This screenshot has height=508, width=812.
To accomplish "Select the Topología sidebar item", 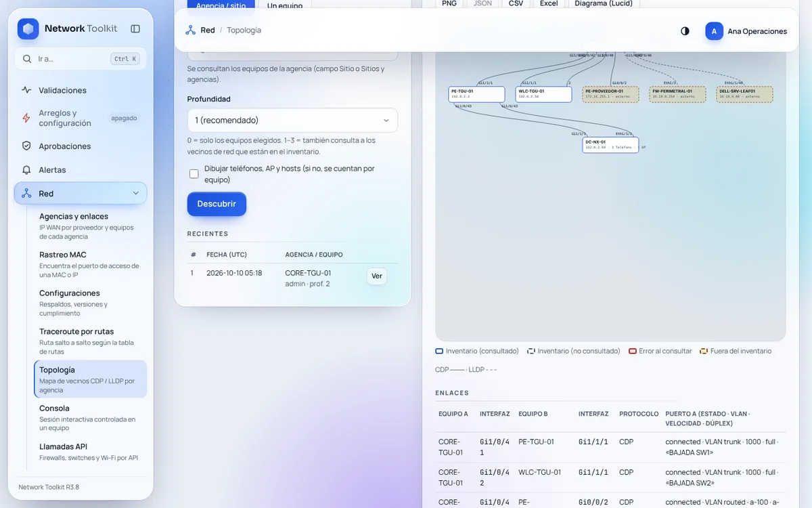I will pyautogui.click(x=90, y=379).
